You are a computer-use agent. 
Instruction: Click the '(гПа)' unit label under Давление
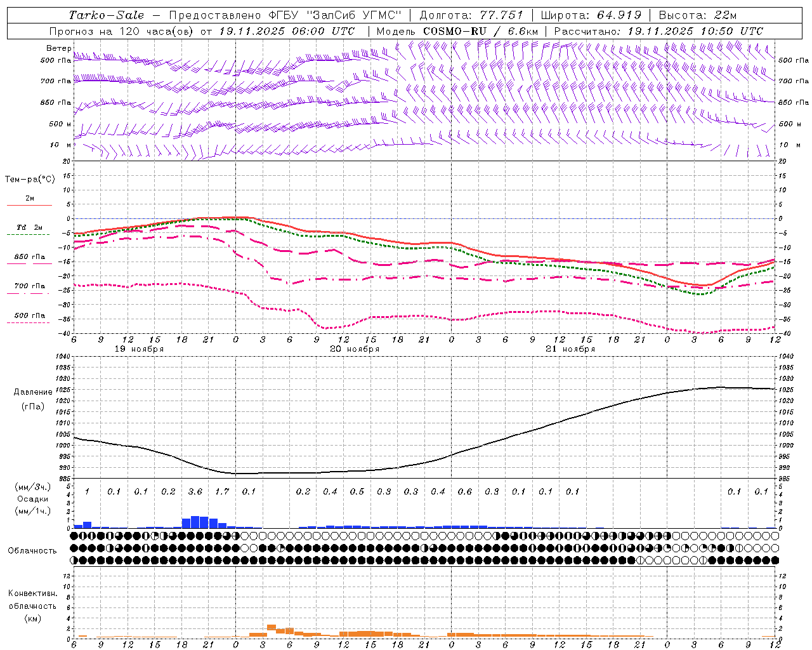[33, 407]
